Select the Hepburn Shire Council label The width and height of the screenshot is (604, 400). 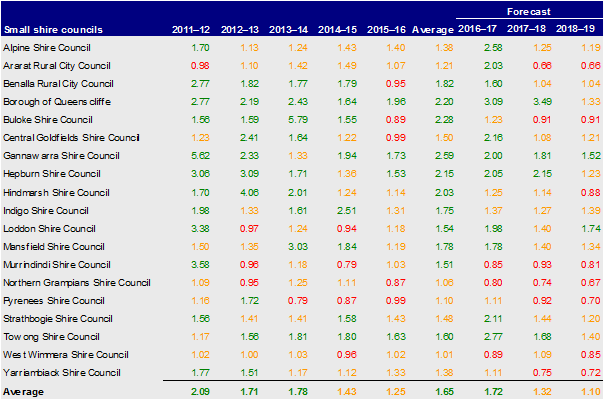(52, 174)
